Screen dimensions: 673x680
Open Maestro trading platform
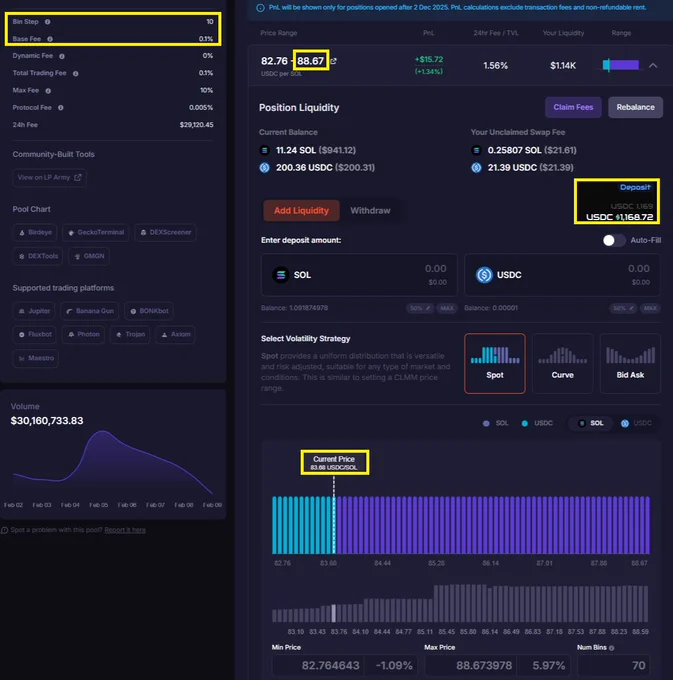(x=36, y=358)
